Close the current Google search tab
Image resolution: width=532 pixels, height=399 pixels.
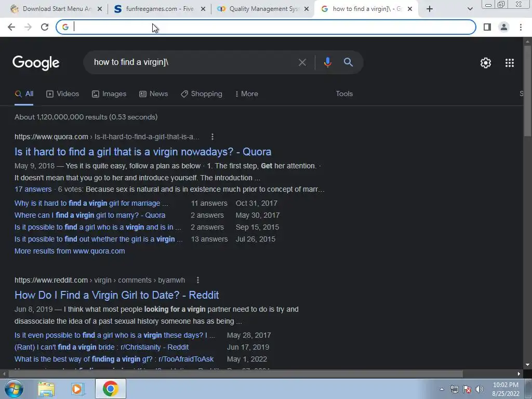(410, 9)
